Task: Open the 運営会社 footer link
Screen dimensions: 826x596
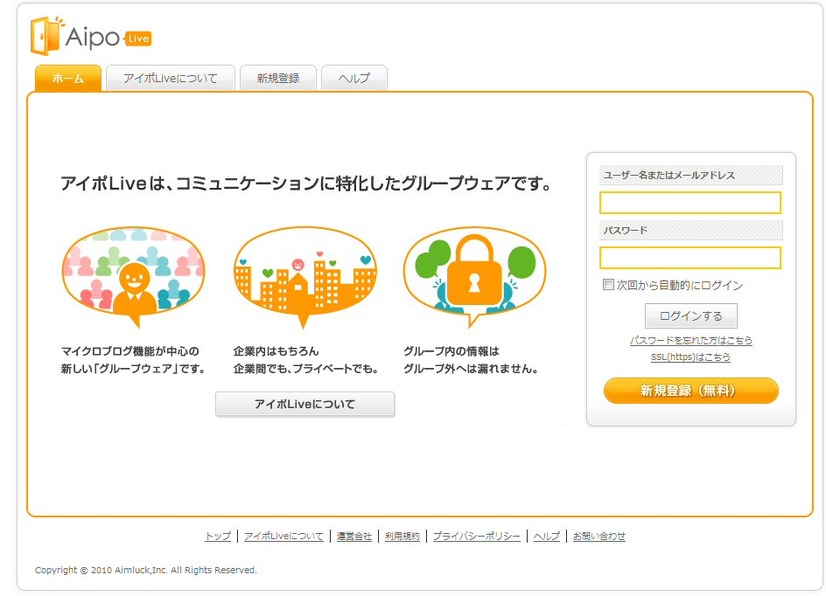Action: pyautogui.click(x=354, y=536)
